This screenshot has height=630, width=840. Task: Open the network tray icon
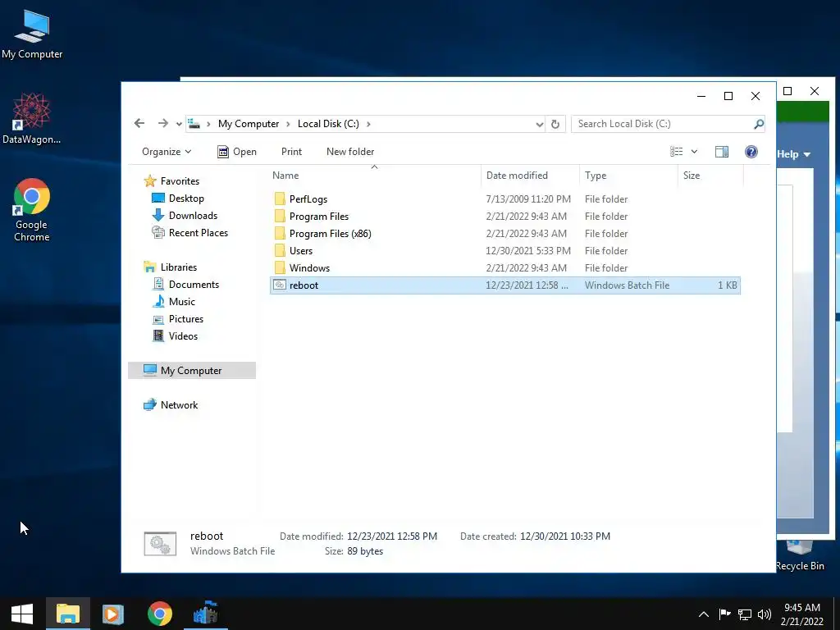745,614
